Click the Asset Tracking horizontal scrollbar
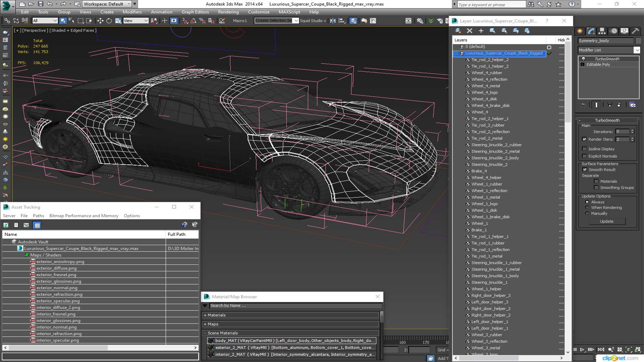 tap(100, 348)
